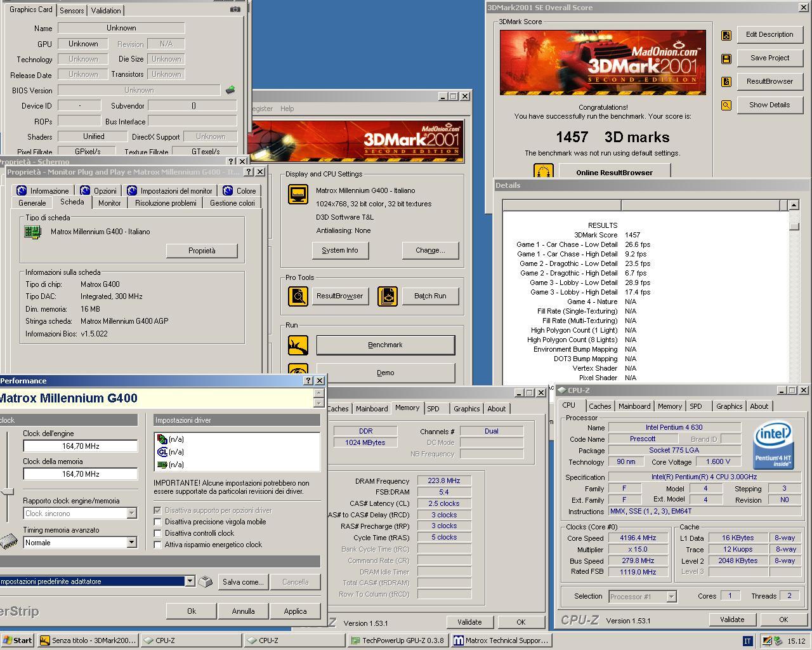Enable Disattiva precisione virgola mobile
This screenshot has width=812, height=650.
(x=158, y=522)
